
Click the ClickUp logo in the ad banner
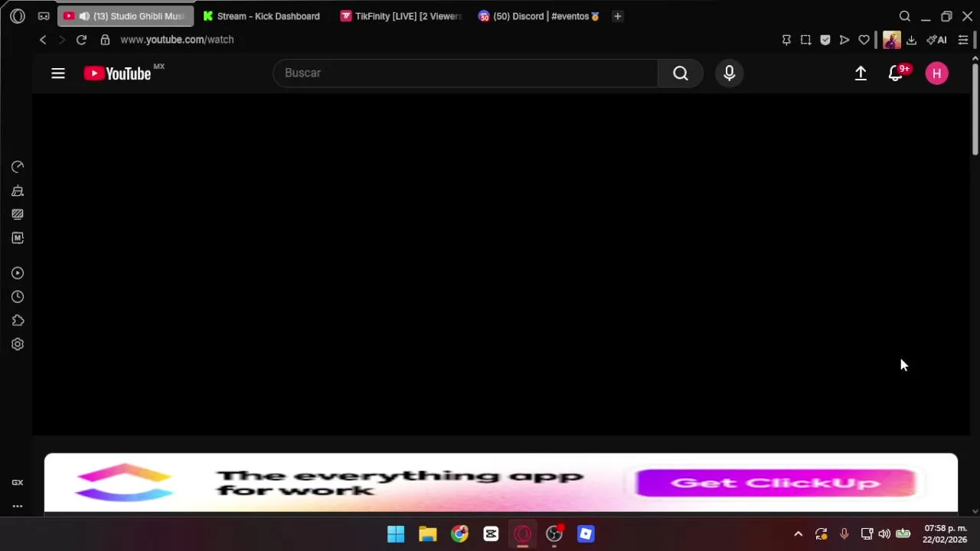pos(124,483)
